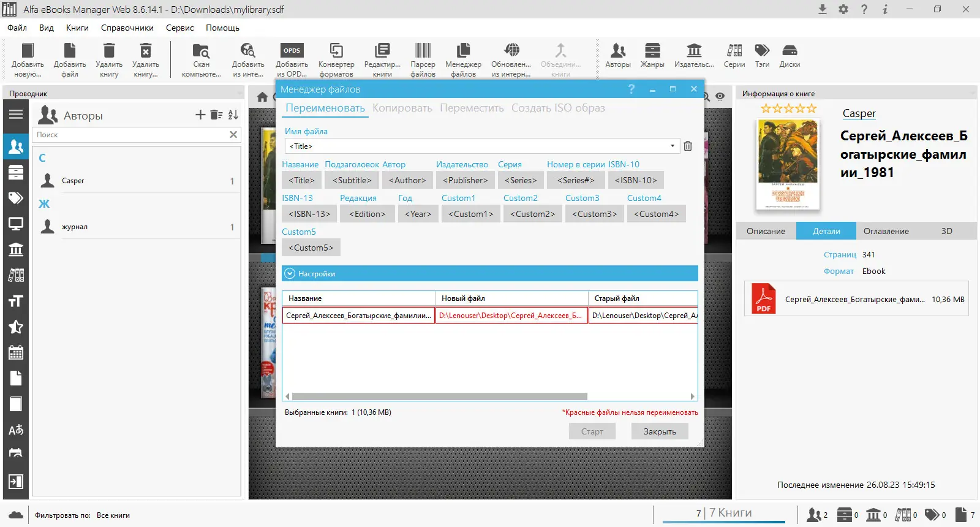
Task: Insert the <Publisher> tag button
Action: [466, 180]
